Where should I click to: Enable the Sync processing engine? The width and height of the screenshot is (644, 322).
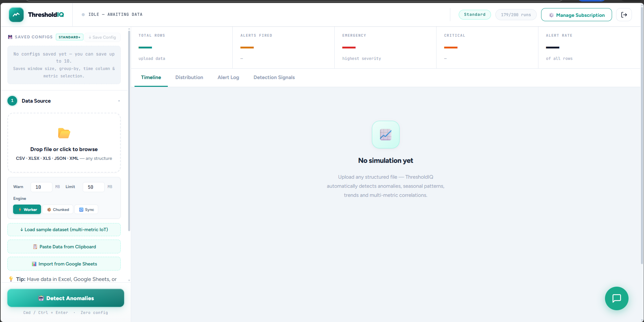click(x=86, y=209)
